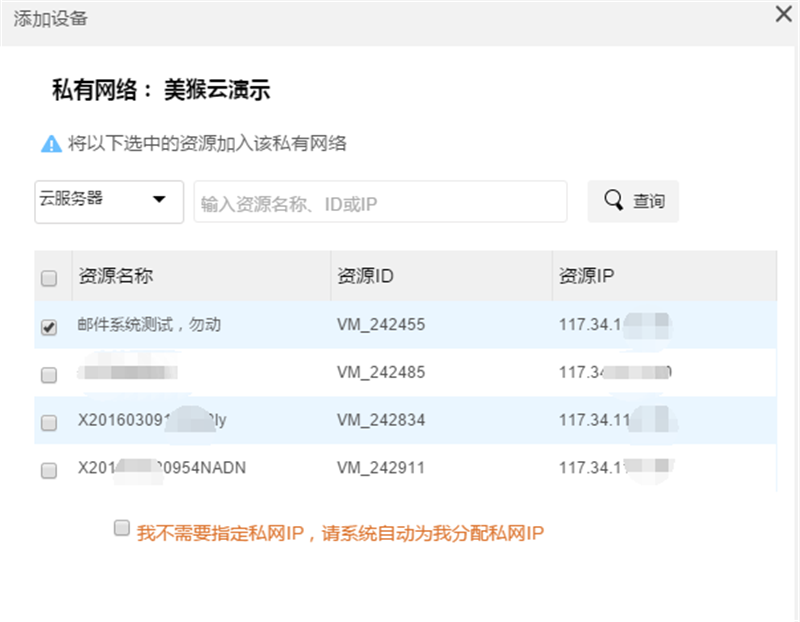Check the VM_242911 row checkbox
The height and width of the screenshot is (622, 800).
(x=49, y=470)
